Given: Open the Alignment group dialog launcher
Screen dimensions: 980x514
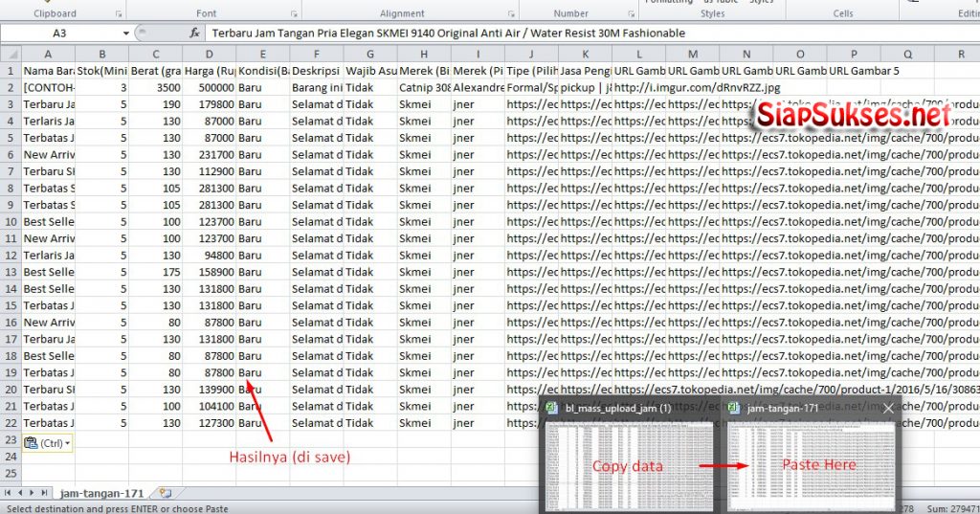Looking at the screenshot, I should tap(511, 13).
